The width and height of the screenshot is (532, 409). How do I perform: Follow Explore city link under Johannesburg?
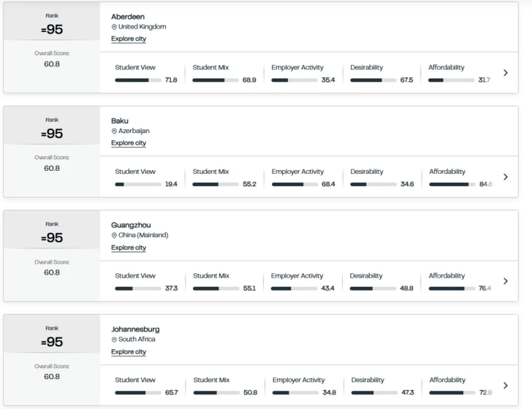129,352
